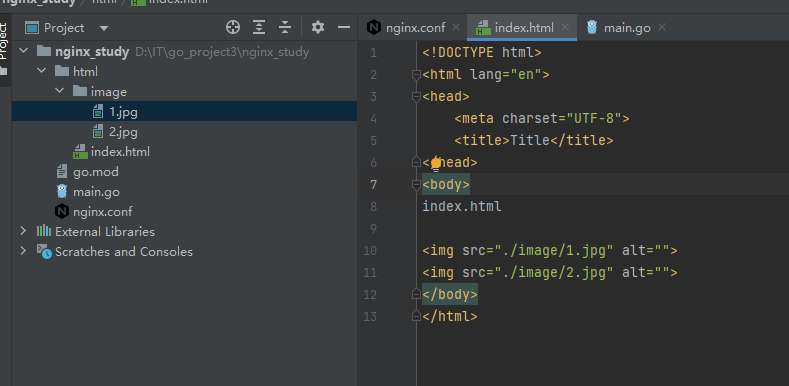Viewport: 789px width, 386px height.
Task: Click the "UTF-8" charset value
Action: click(593, 119)
